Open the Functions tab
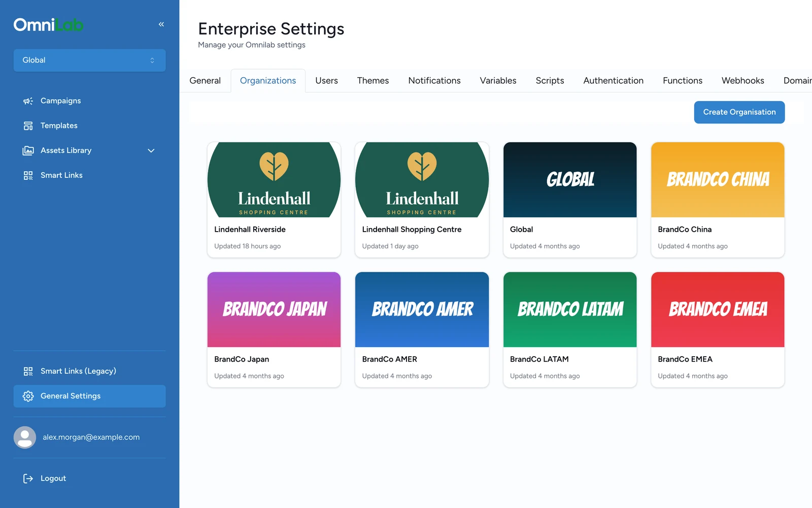 point(683,81)
